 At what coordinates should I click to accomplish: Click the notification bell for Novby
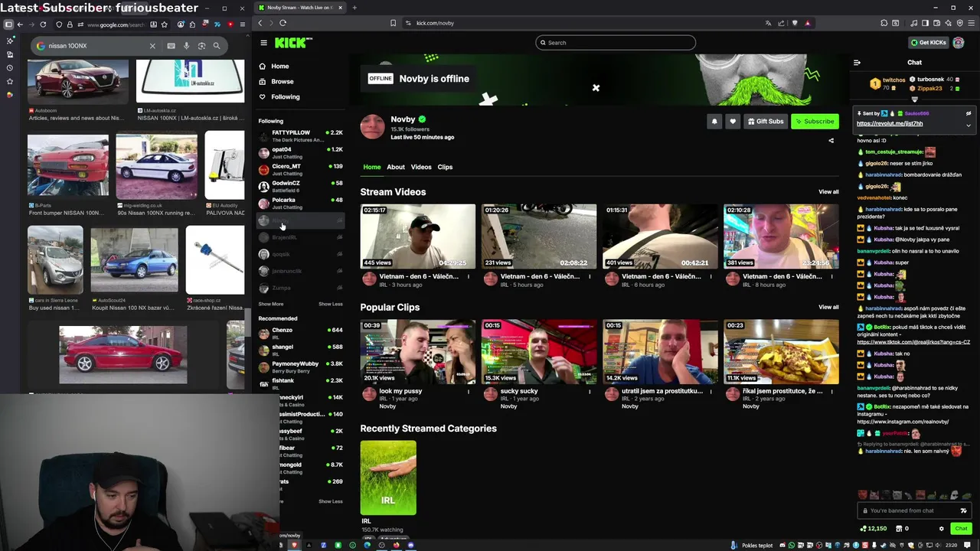point(714,121)
